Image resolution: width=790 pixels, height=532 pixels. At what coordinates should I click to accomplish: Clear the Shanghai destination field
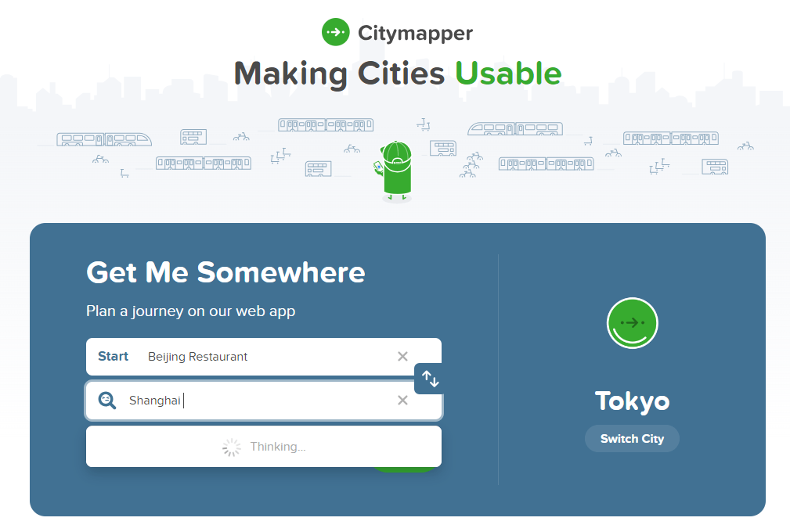pos(402,400)
